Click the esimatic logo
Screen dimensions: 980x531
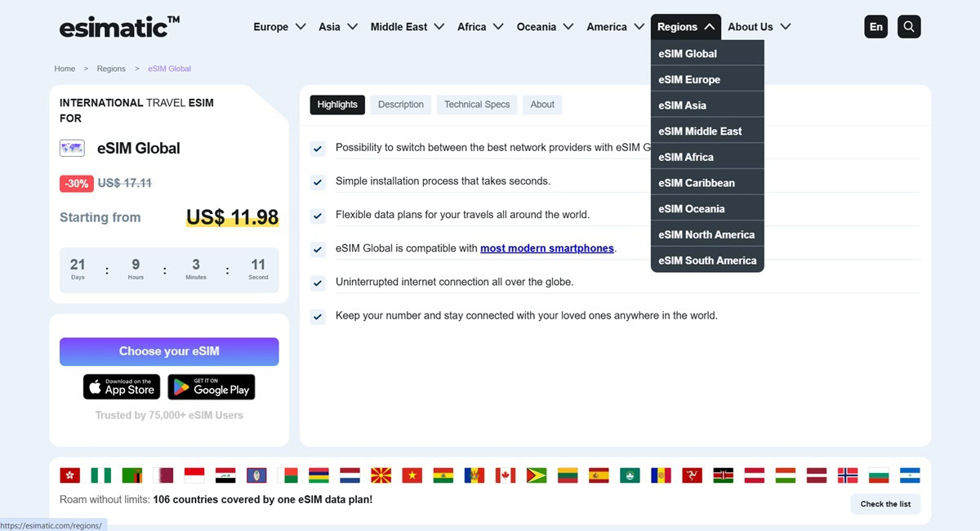tap(119, 27)
